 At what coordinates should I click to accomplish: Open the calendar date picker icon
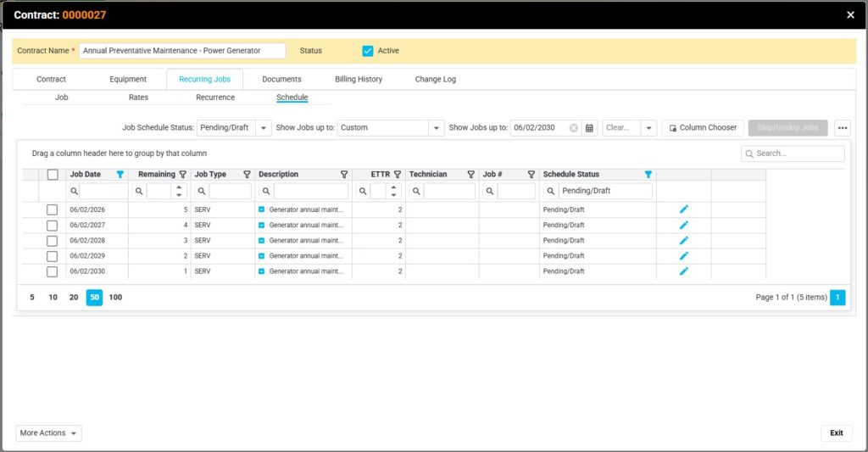[x=590, y=128]
